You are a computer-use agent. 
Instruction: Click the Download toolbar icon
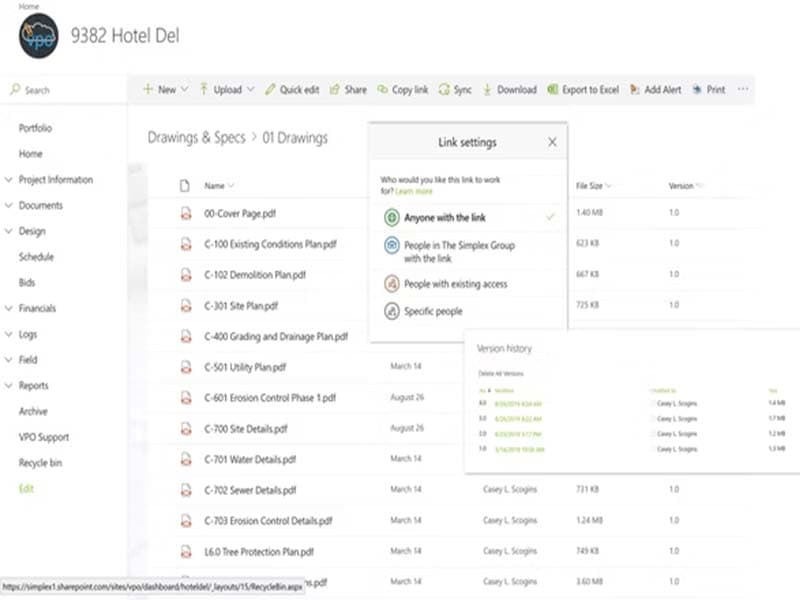(488, 90)
